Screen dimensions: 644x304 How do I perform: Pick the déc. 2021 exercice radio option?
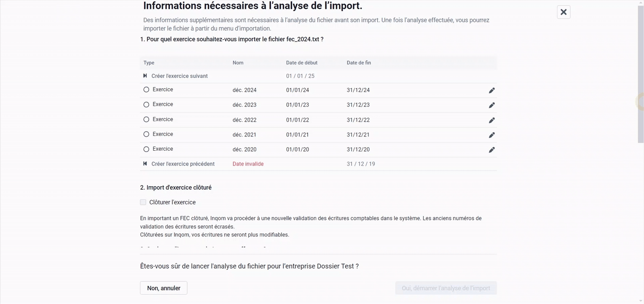click(146, 134)
